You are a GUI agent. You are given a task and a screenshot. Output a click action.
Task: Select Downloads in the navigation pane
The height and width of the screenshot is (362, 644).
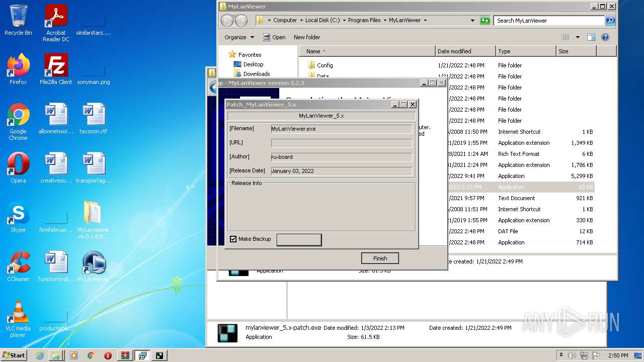[x=252, y=74]
